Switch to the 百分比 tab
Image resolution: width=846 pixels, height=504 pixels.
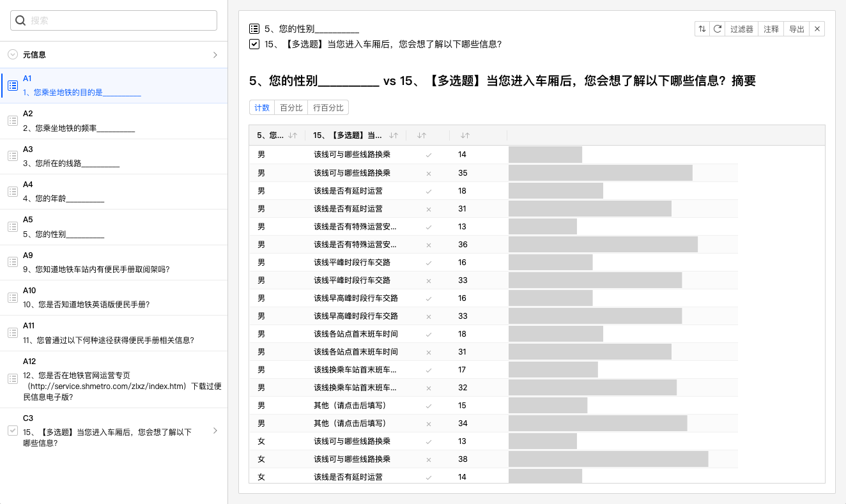(291, 108)
